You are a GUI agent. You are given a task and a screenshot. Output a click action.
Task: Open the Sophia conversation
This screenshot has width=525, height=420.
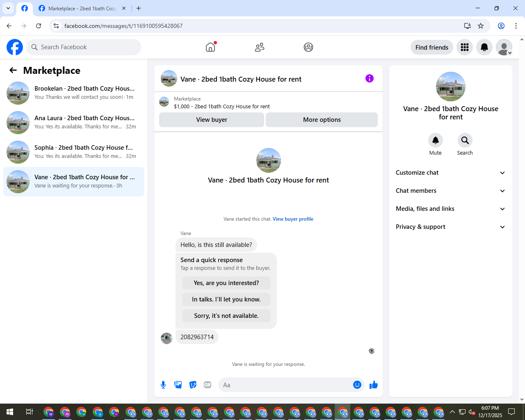tap(74, 152)
